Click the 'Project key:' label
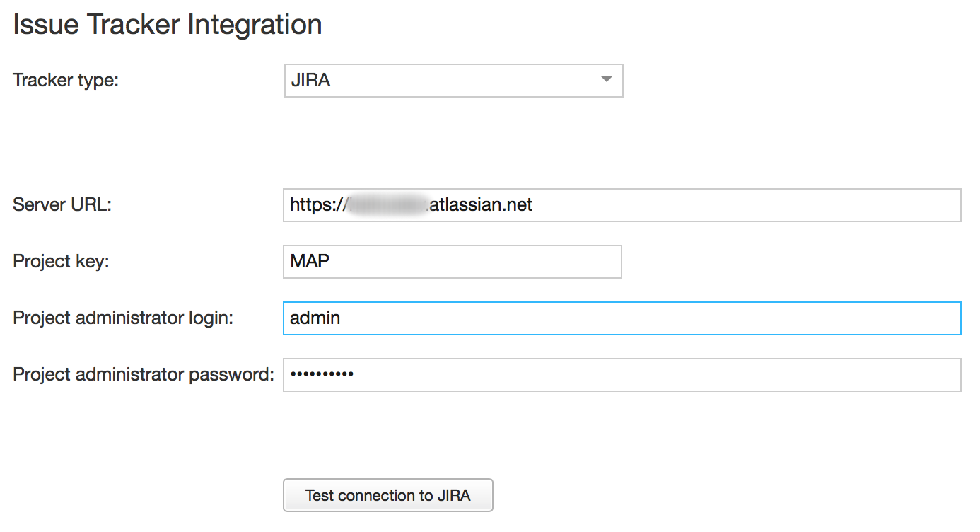Viewport: 980px width, 532px height. 61,262
